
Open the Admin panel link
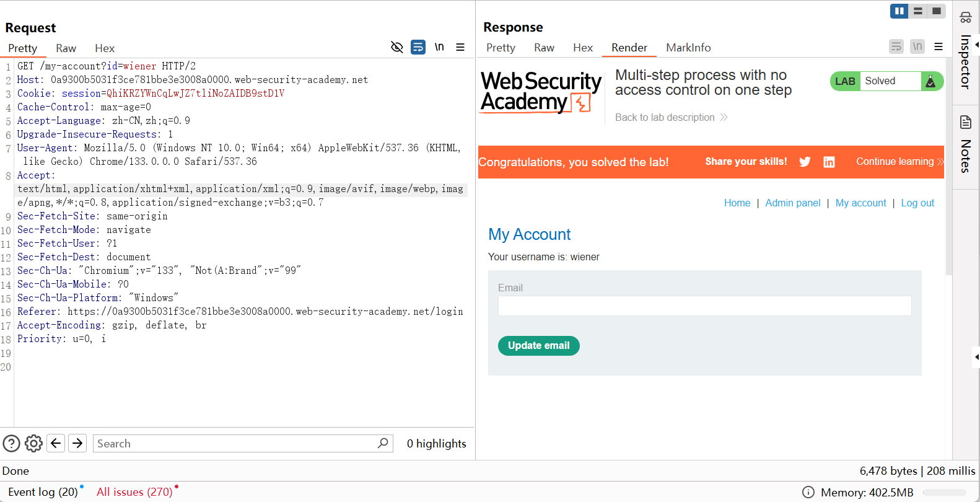tap(792, 203)
